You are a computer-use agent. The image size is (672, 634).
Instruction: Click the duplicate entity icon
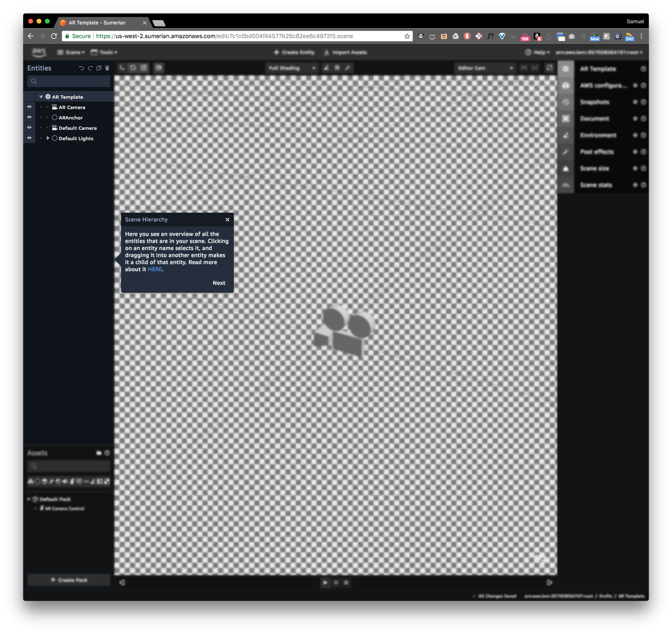pyautogui.click(x=99, y=68)
